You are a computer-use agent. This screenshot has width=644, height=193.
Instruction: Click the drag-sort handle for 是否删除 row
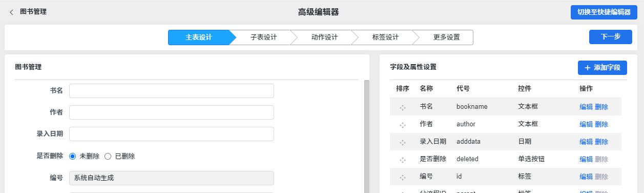(403, 160)
